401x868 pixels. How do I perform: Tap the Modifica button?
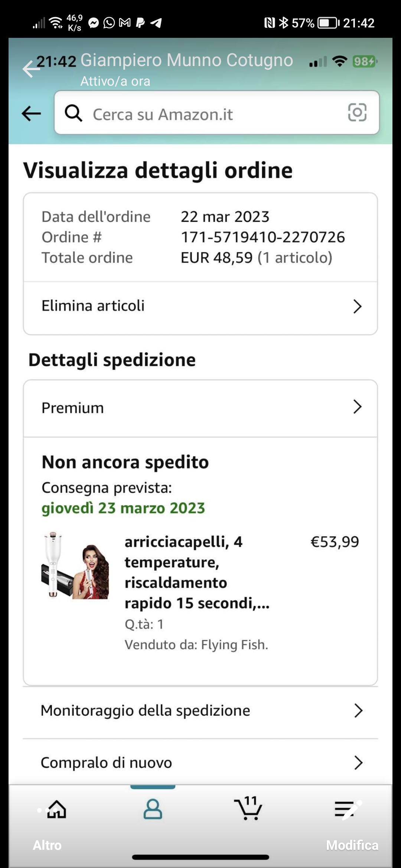click(x=352, y=845)
